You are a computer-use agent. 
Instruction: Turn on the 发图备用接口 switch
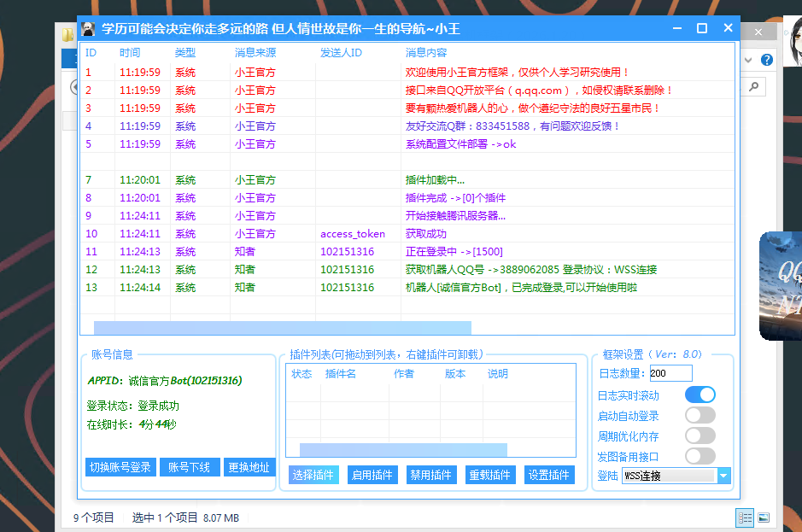(x=700, y=455)
